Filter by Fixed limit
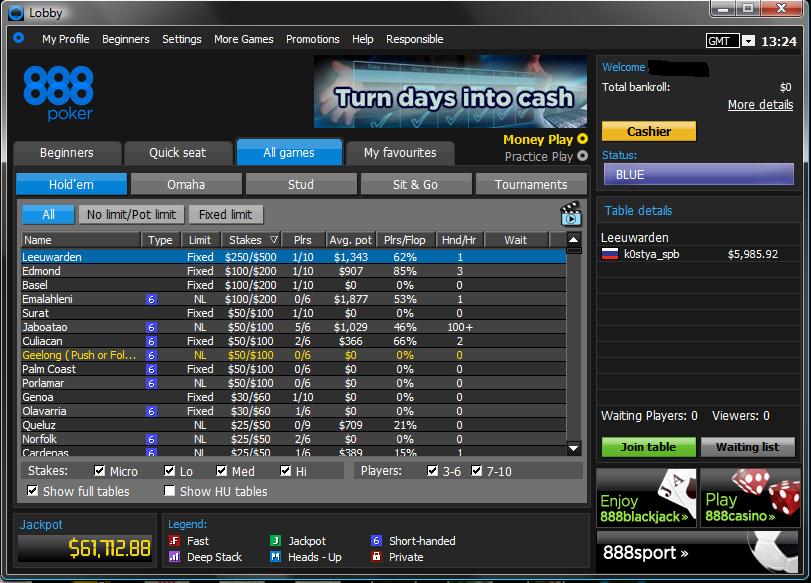Viewport: 811px width, 583px height. [x=226, y=214]
